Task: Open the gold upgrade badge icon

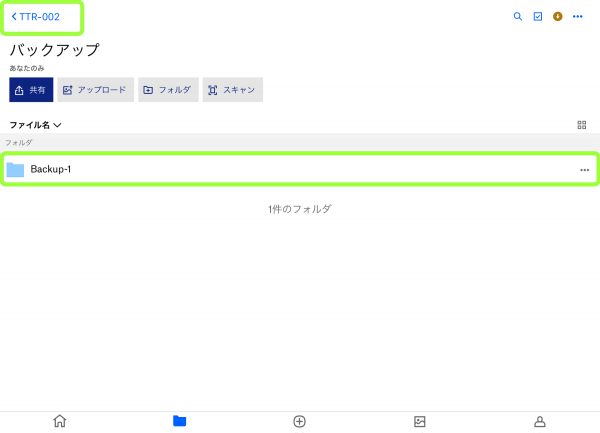Action: (558, 16)
